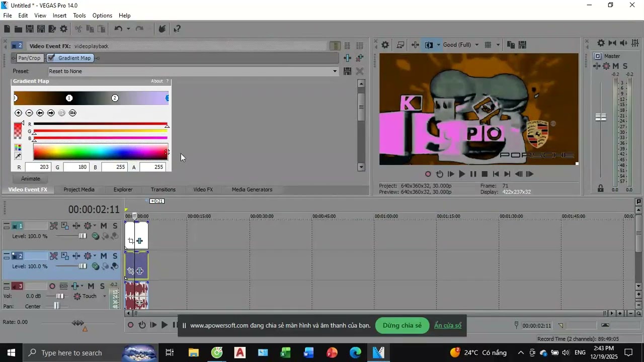Expand Overlays grid dropdown arrow
The image size is (644, 362).
point(498,45)
